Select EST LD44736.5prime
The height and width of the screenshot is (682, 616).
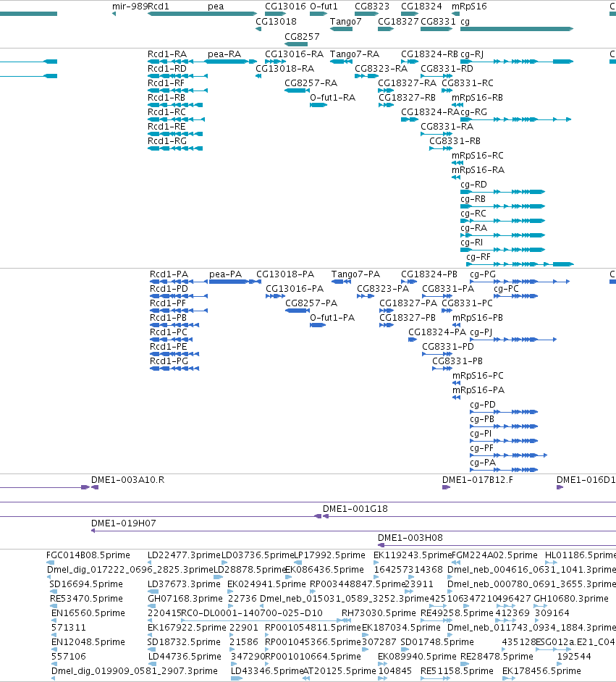[185, 657]
